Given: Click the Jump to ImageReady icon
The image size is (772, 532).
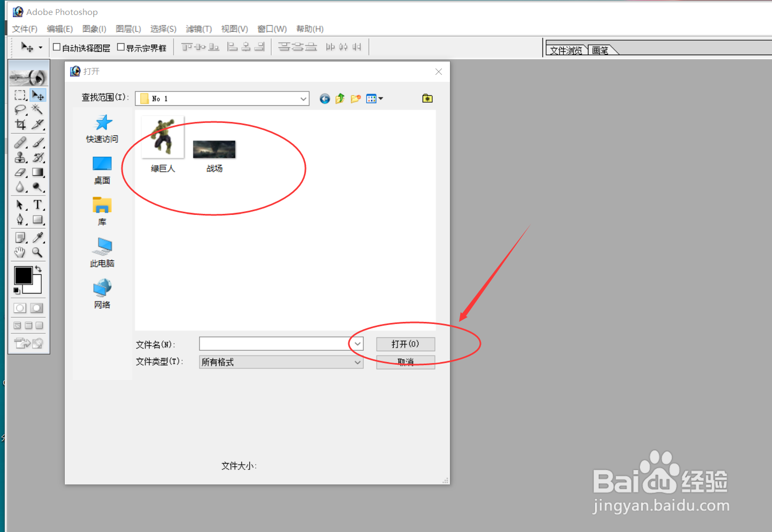Looking at the screenshot, I should pos(29,343).
